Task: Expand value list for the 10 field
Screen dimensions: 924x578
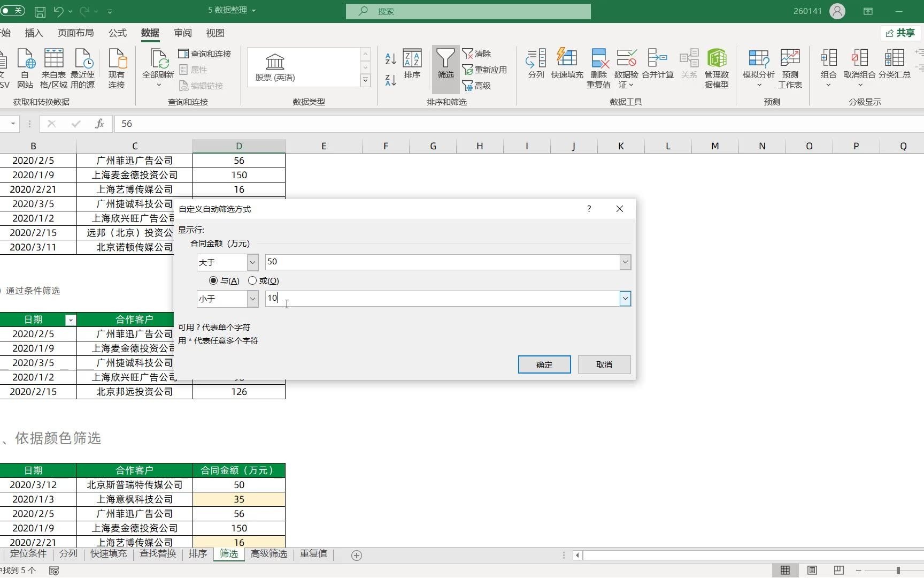Action: tap(625, 299)
